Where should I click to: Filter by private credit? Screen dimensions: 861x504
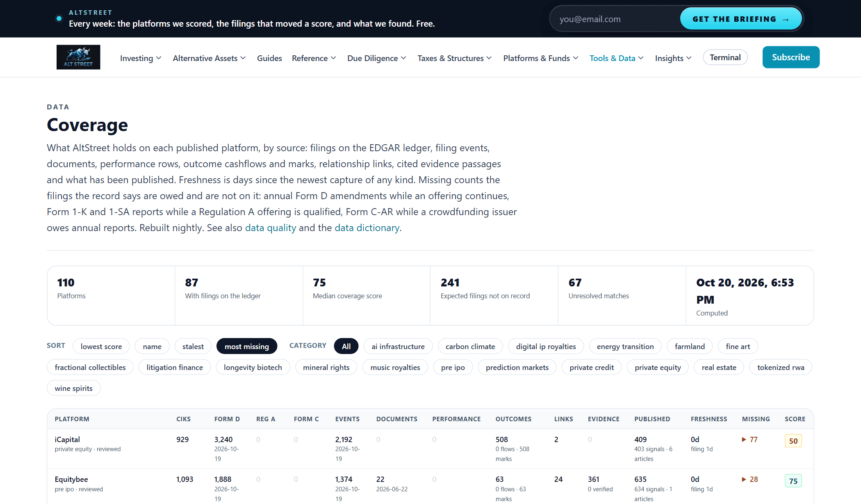click(x=592, y=367)
